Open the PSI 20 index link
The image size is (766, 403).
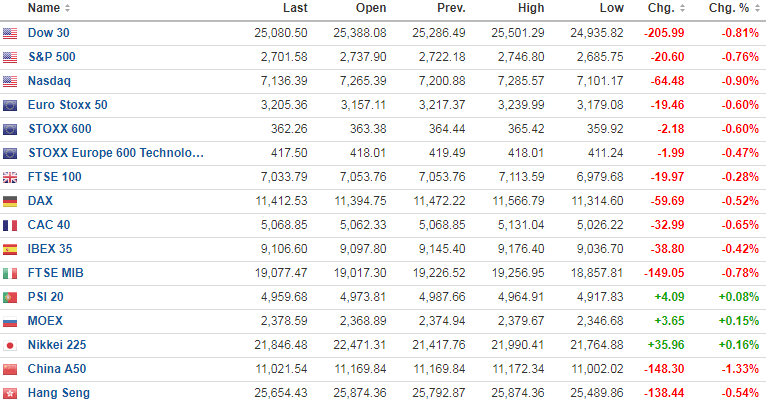point(46,297)
